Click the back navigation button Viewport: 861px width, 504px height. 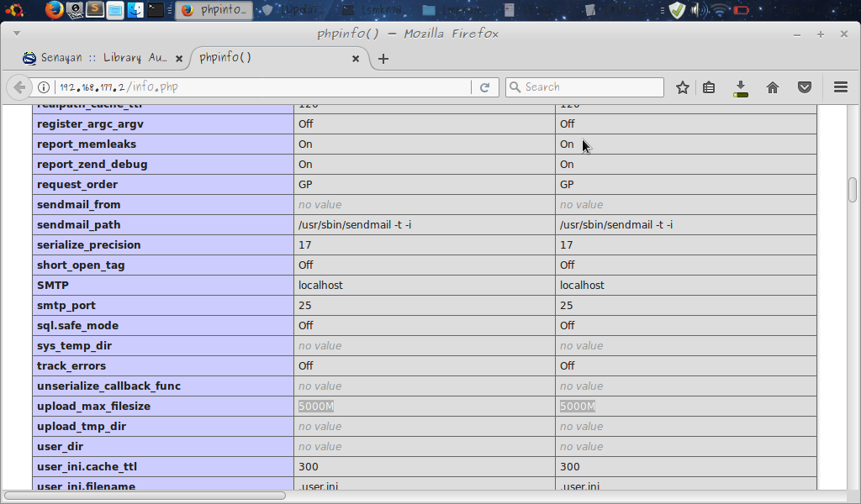(18, 87)
